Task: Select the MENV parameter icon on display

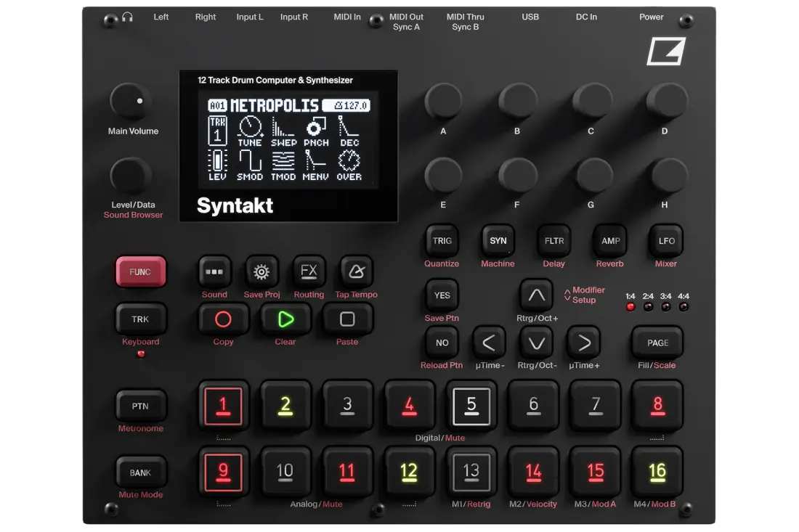Action: click(316, 165)
